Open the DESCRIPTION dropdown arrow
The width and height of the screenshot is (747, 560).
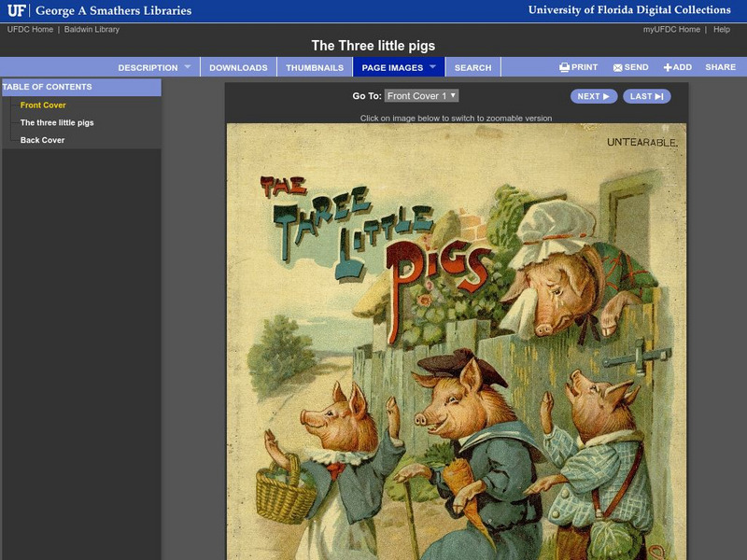click(190, 66)
